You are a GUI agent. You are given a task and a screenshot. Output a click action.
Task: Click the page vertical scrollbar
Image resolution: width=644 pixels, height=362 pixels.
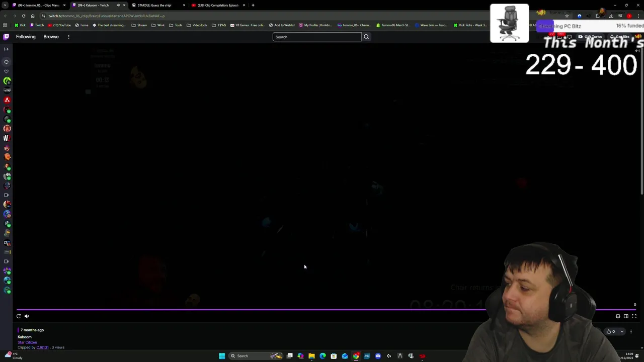point(642,120)
